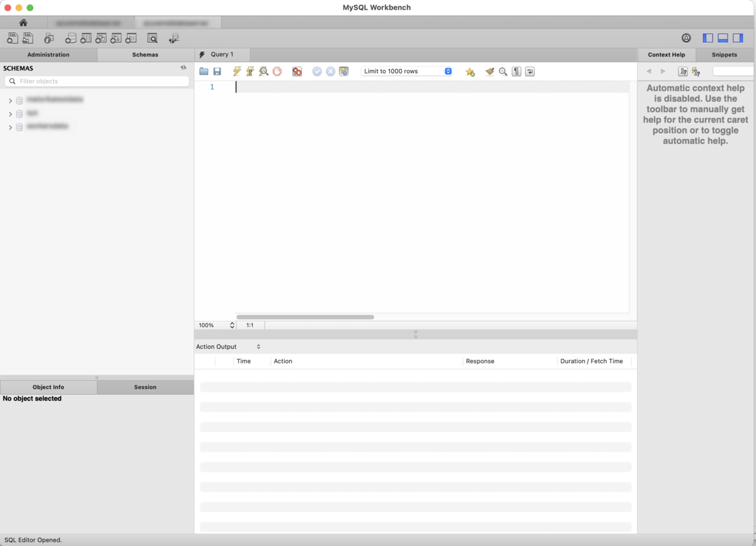
Task: Open Workbench preferences gear icon
Action: coord(686,38)
